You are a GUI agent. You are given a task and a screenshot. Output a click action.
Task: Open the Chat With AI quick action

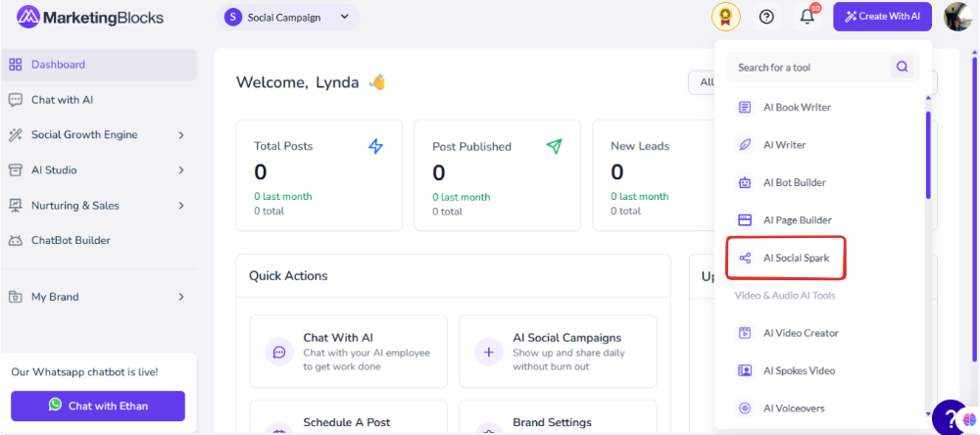click(349, 352)
